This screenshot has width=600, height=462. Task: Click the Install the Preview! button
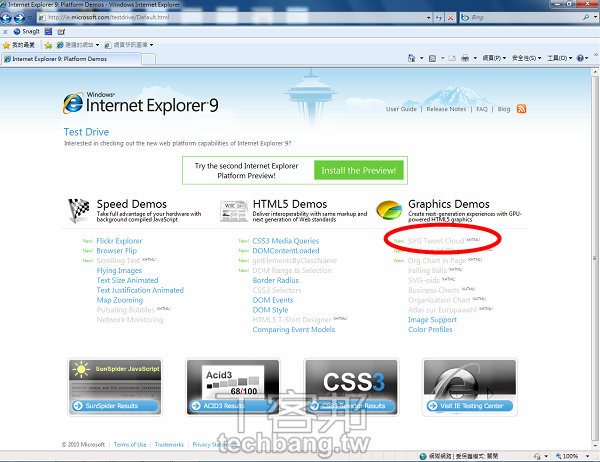click(x=359, y=170)
